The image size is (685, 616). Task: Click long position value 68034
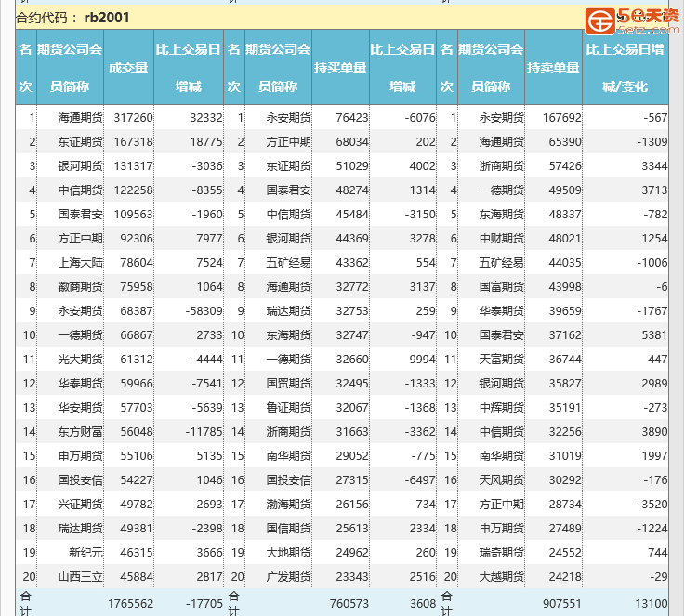click(352, 142)
